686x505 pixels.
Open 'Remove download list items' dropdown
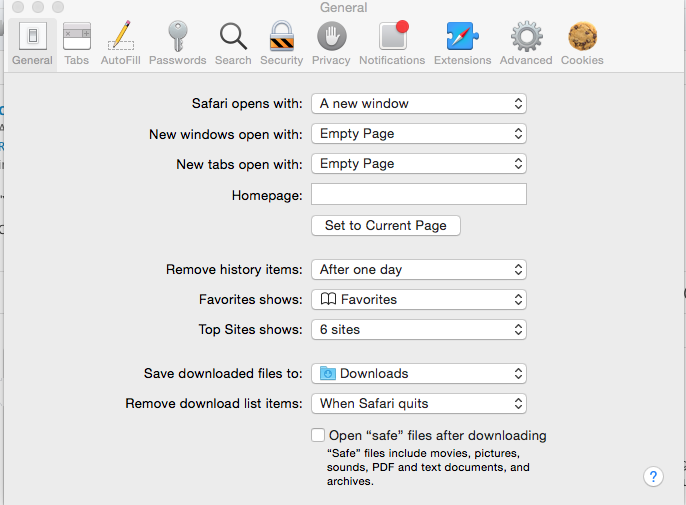(419, 403)
